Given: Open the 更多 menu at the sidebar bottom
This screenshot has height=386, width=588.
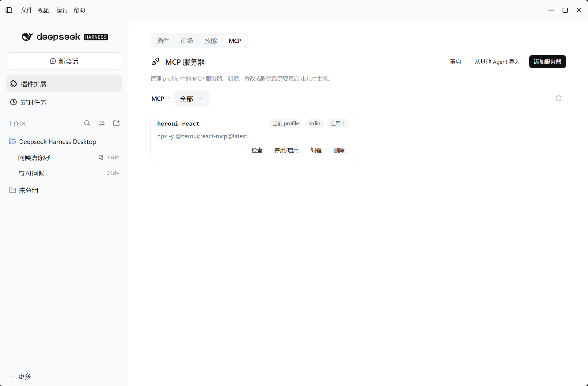Looking at the screenshot, I should point(20,376).
